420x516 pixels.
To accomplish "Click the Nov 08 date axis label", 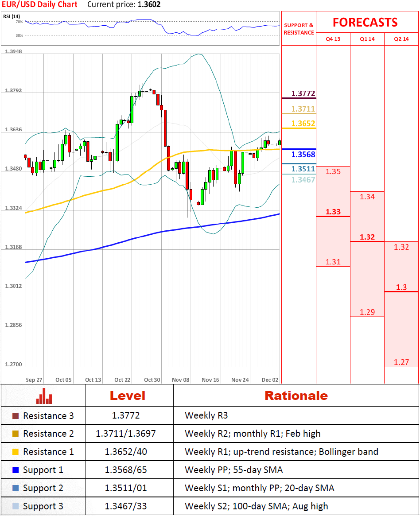I will coord(181,380).
